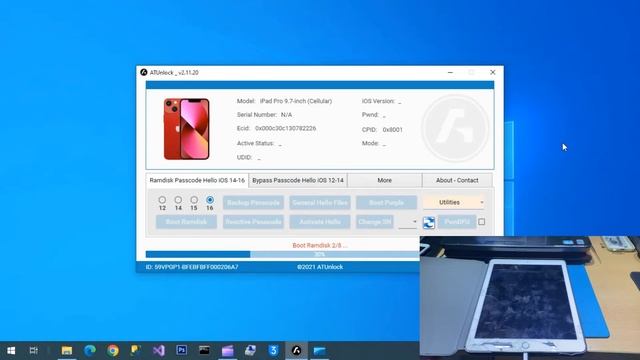Open File Explorer from the taskbar

[67, 351]
